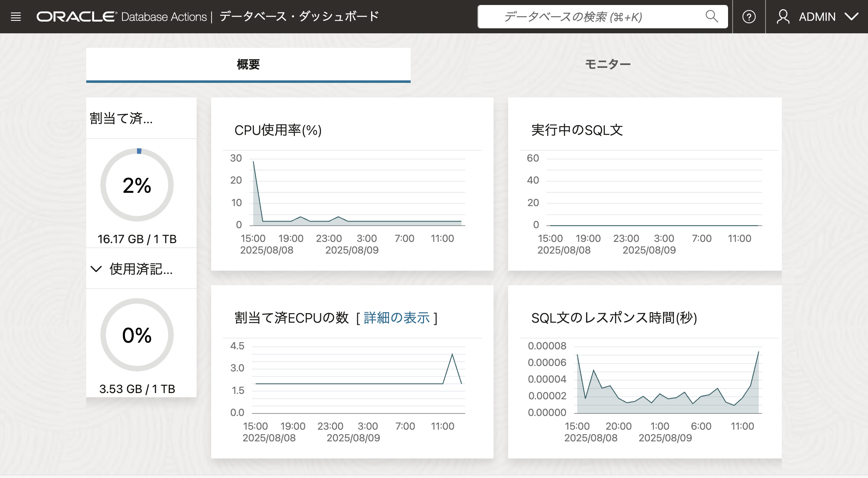The width and height of the screenshot is (868, 478).
Task: Click the magnifying glass search icon
Action: pos(712,16)
